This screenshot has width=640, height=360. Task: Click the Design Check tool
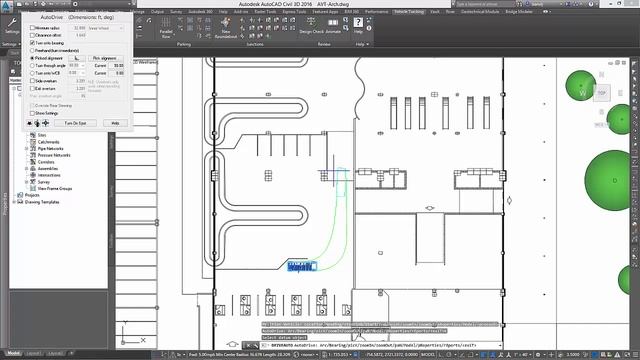(x=311, y=25)
